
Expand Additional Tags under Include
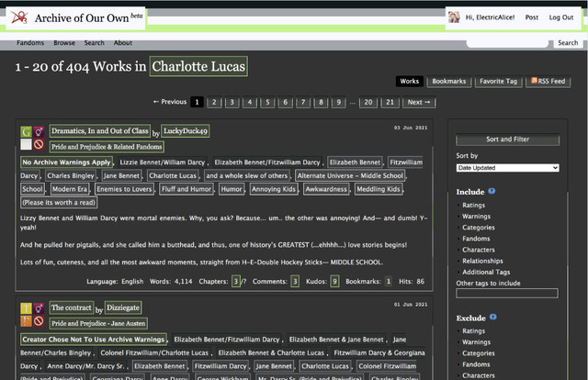[x=486, y=272]
